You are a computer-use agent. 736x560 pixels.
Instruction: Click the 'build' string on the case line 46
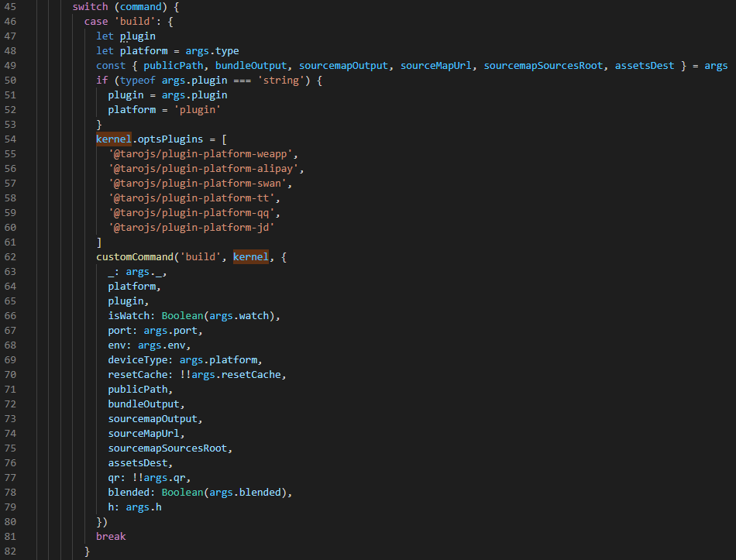(x=135, y=22)
